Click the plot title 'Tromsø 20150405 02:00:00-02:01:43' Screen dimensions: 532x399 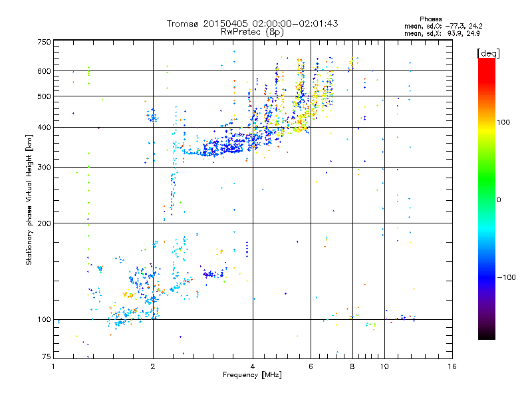pos(252,23)
